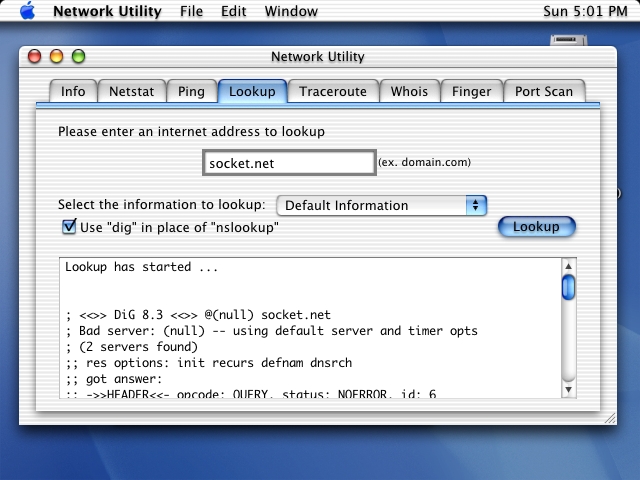Click the internet address field containing socket.net
640x480 pixels.
289,163
